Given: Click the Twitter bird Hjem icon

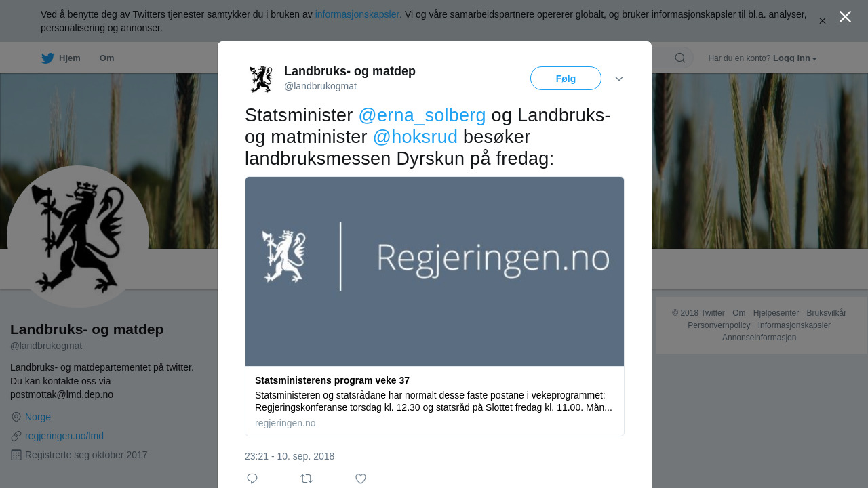Looking at the screenshot, I should (47, 58).
